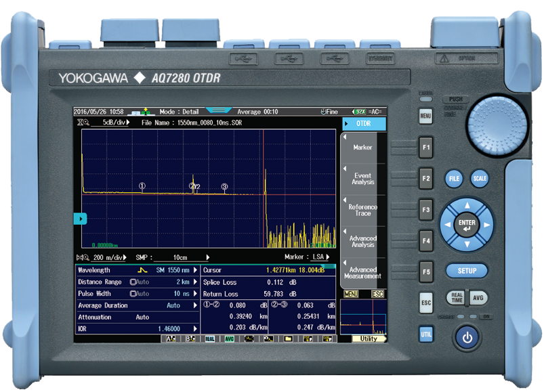The width and height of the screenshot is (544, 392).
Task: Tap the fiber connection status icon near the date
Action: pos(141,112)
